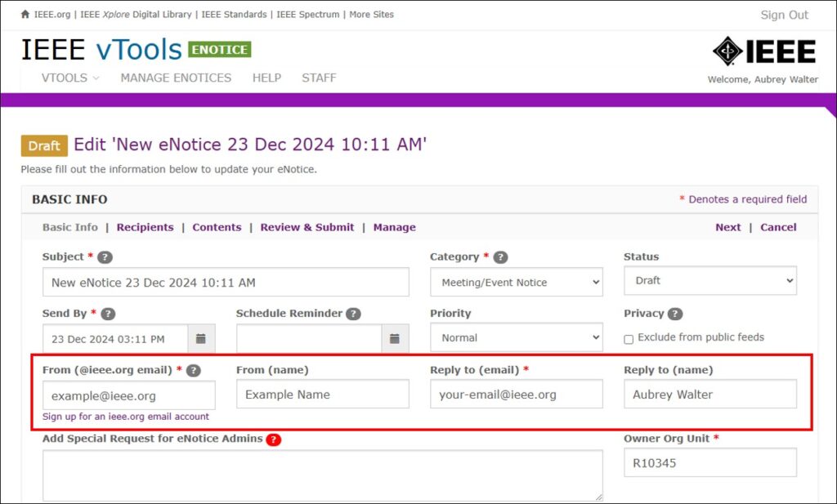The image size is (837, 504).
Task: Click the Special Request text area
Action: 323,475
